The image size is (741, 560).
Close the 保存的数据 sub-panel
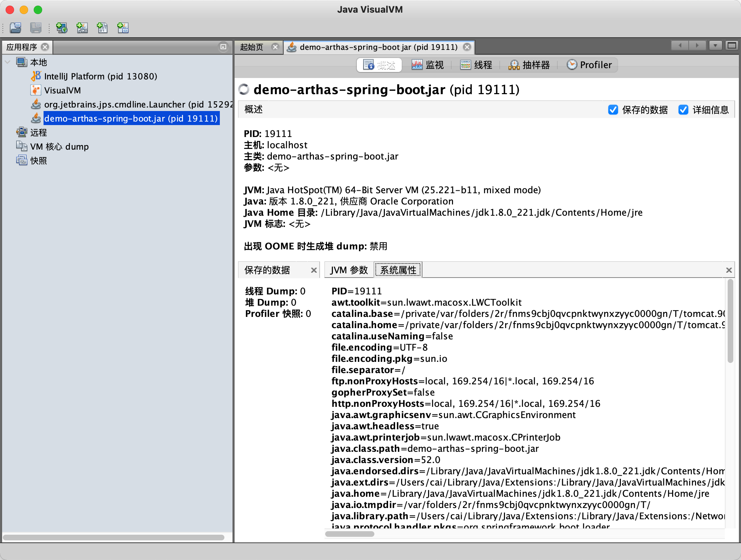click(x=314, y=270)
